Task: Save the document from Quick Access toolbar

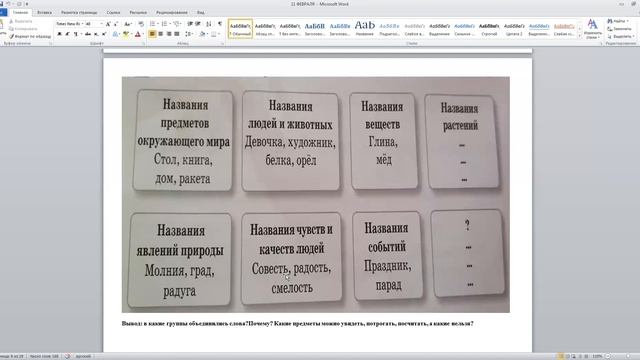Action: point(2,4)
